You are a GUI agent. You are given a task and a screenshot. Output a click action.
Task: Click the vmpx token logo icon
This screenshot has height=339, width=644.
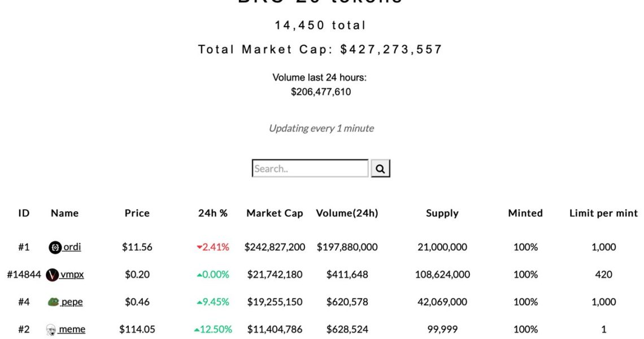click(53, 275)
